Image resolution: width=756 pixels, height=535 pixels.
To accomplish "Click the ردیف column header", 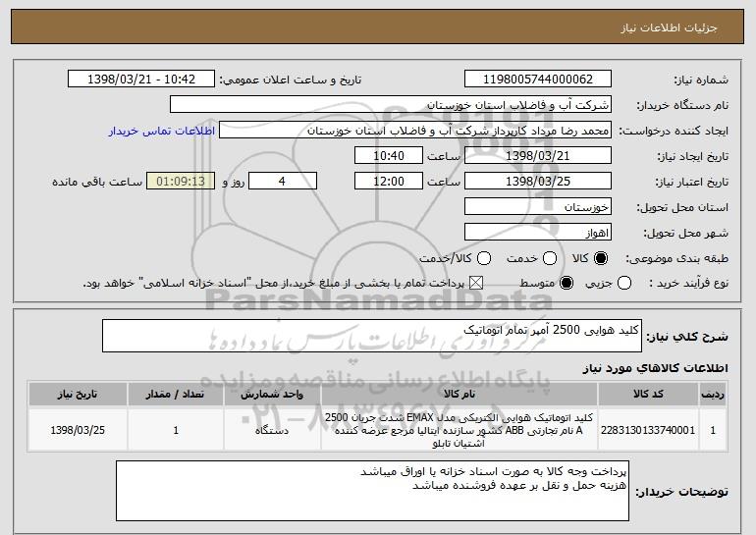I will (713, 395).
